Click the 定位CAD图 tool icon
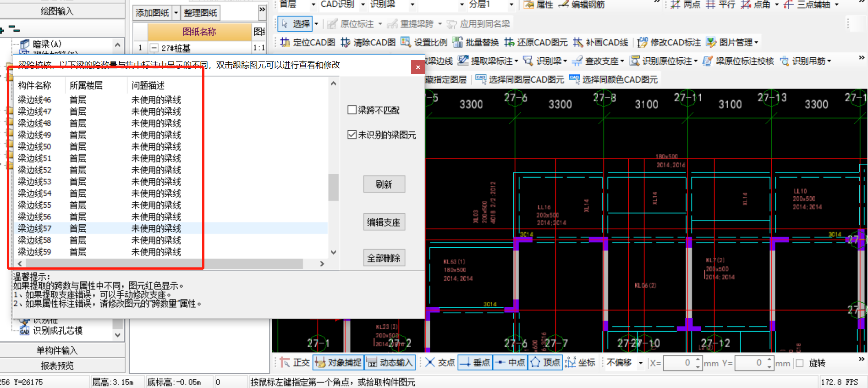Image resolution: width=868 pixels, height=388 pixels. coord(285,42)
